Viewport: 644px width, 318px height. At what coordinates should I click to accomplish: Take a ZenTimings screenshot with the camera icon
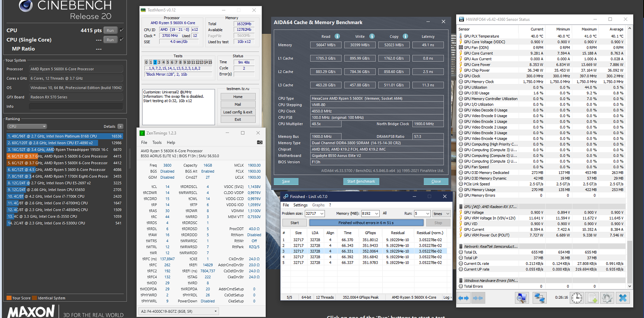tap(259, 142)
